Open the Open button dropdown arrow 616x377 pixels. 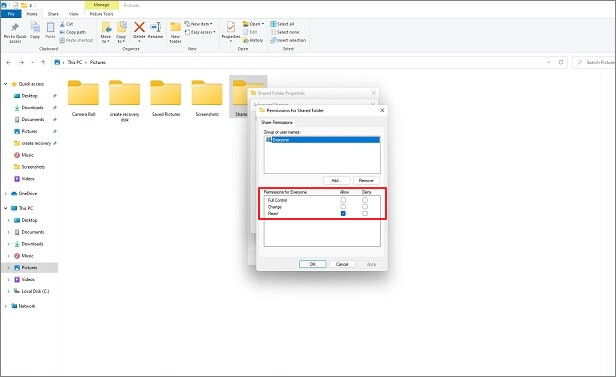click(x=263, y=24)
